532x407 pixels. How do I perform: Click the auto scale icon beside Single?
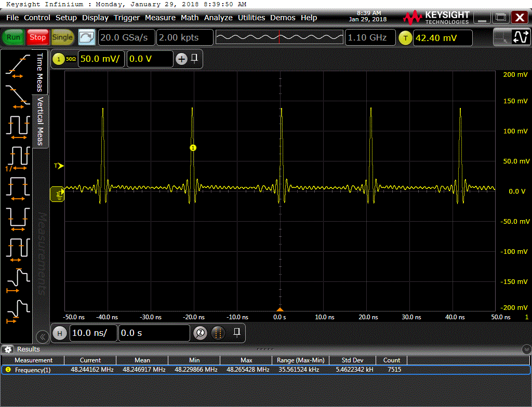[87, 37]
